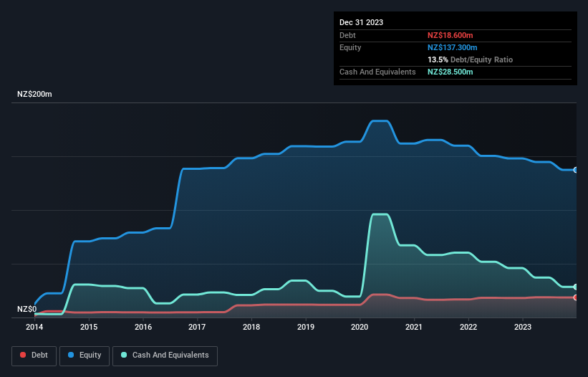This screenshot has height=377, width=588.
Task: Click the Dec 31 2023 tooltip date
Action: click(x=361, y=22)
